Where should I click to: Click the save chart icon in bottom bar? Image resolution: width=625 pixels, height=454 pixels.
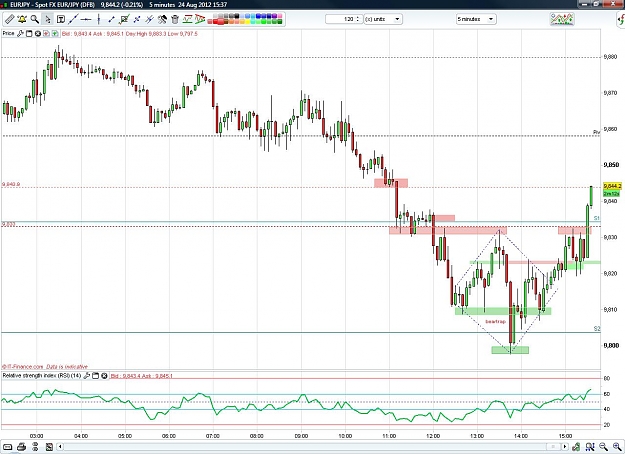[49, 446]
